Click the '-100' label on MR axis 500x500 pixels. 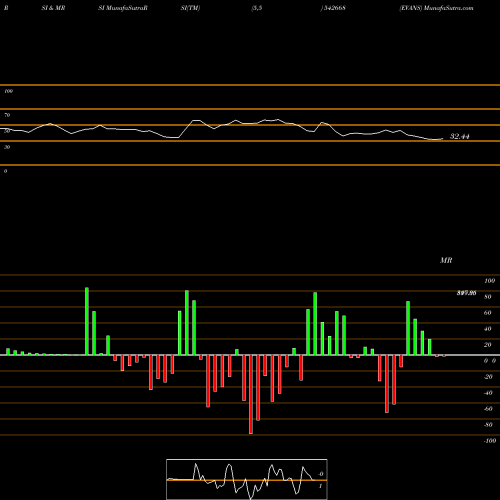(489, 441)
